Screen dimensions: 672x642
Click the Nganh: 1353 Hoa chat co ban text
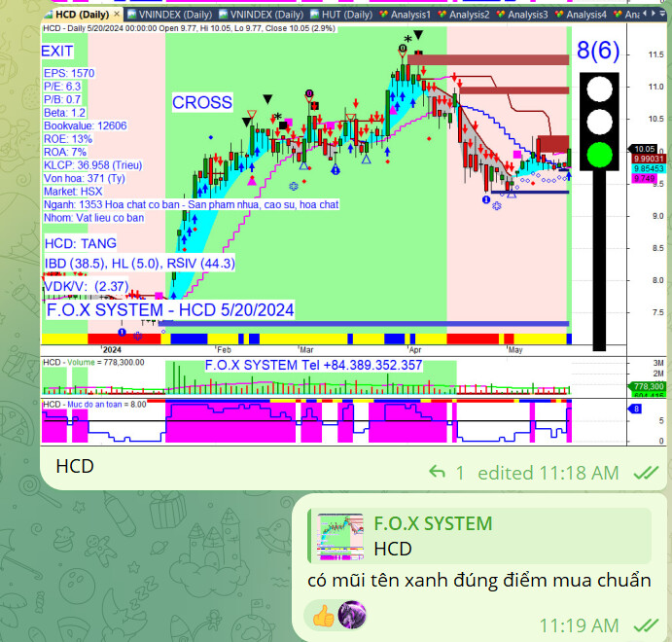click(x=192, y=205)
